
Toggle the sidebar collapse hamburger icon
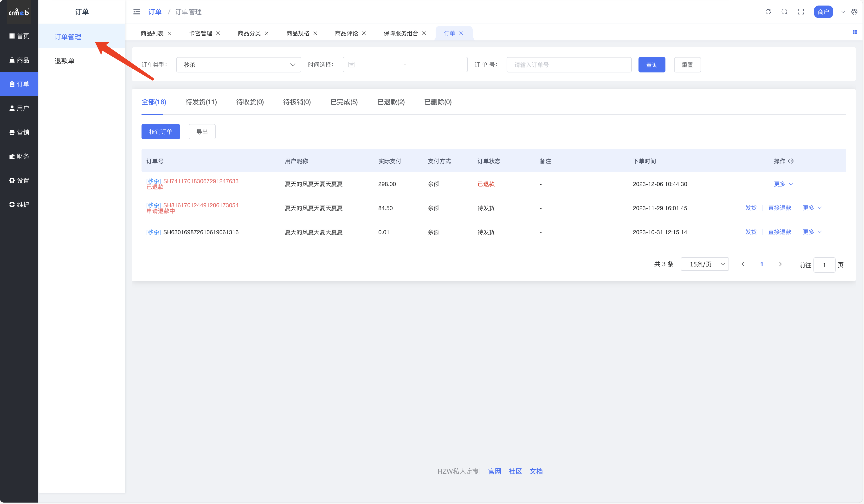tap(136, 12)
